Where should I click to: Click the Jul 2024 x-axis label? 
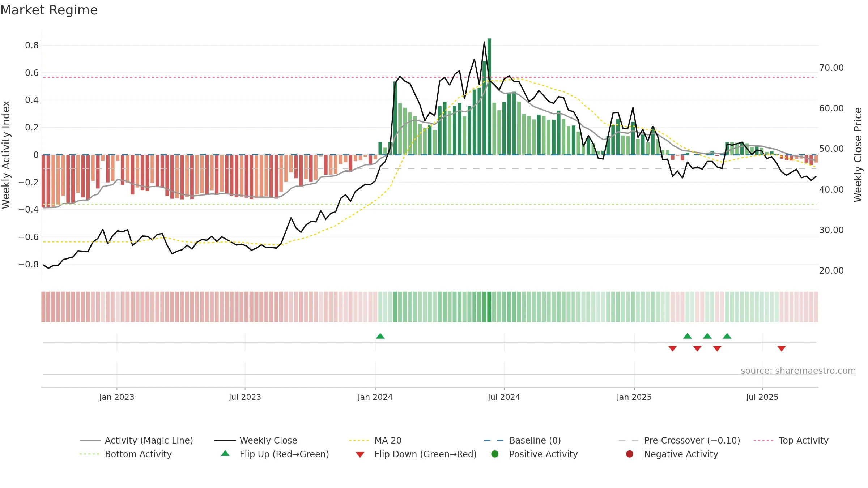point(504,397)
